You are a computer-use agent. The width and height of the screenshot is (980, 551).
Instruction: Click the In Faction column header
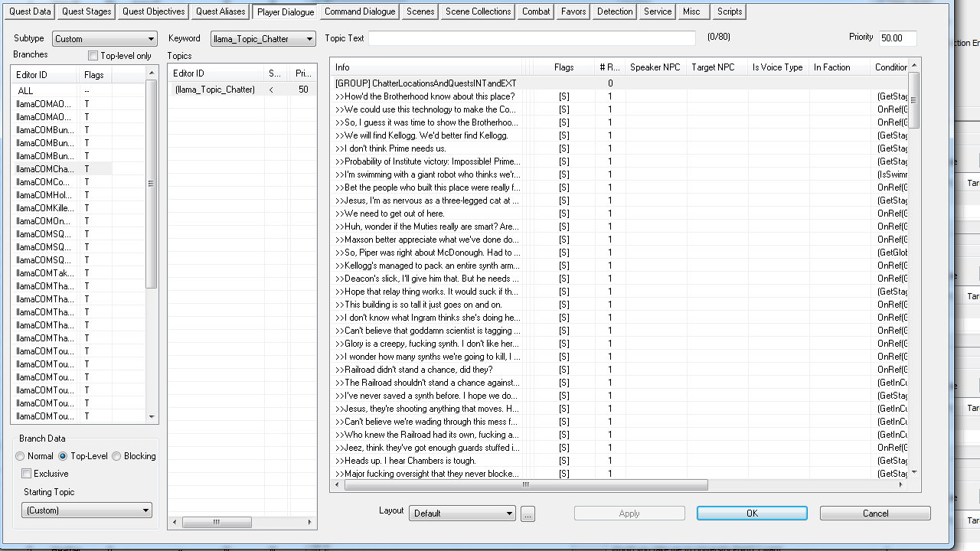click(839, 67)
